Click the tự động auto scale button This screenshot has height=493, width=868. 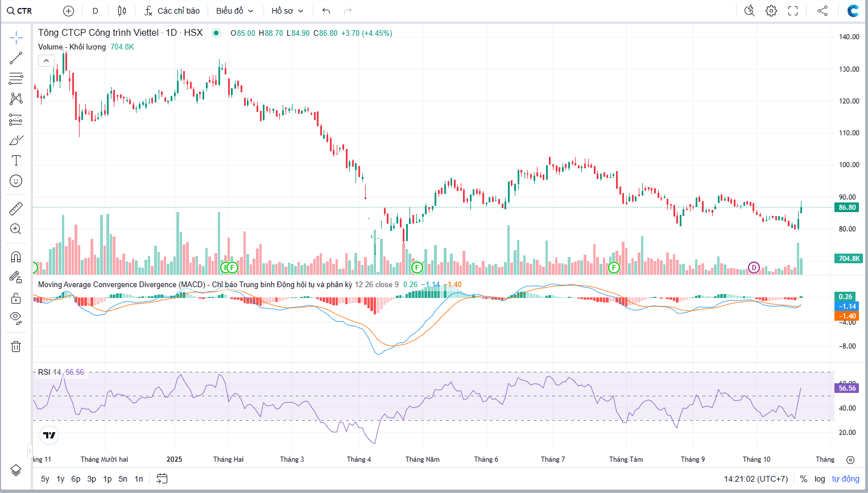(845, 479)
